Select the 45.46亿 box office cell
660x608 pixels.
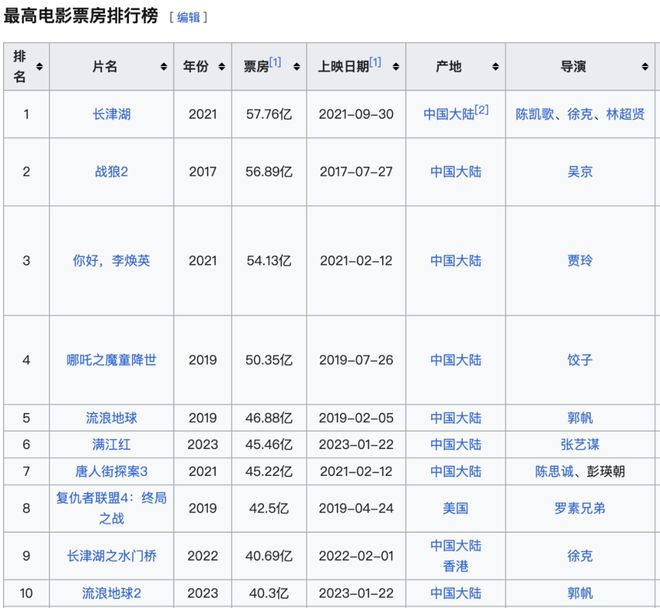pyautogui.click(x=269, y=445)
